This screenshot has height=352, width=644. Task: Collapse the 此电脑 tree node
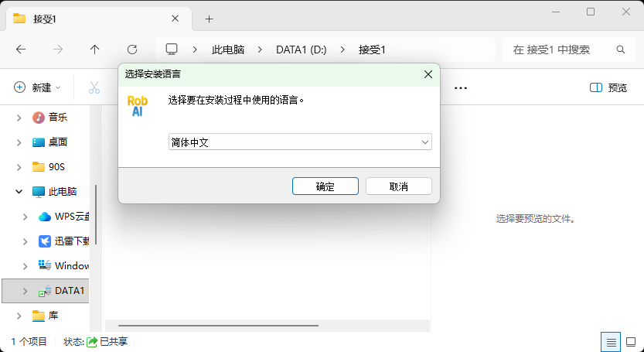[19, 191]
